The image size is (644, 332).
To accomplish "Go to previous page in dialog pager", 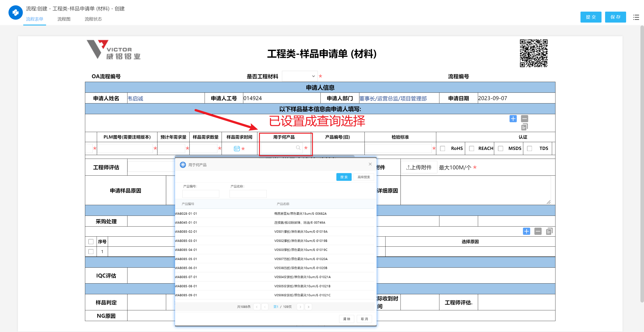I will tap(265, 307).
